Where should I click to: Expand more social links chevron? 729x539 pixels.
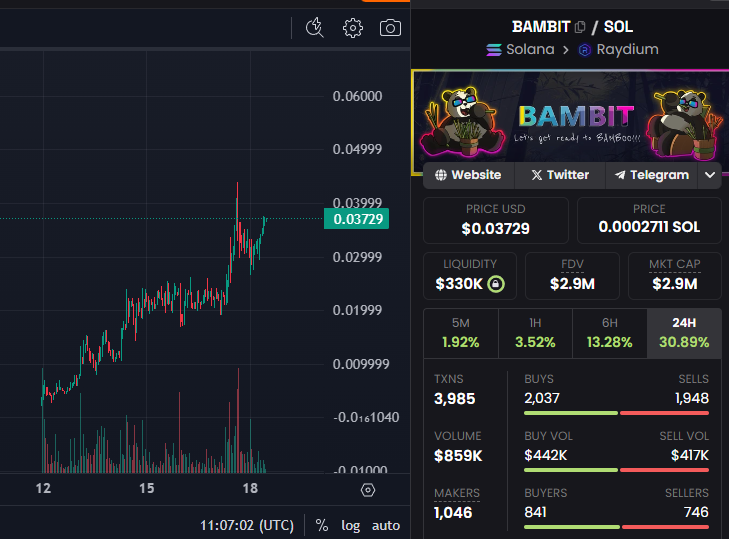coord(709,175)
